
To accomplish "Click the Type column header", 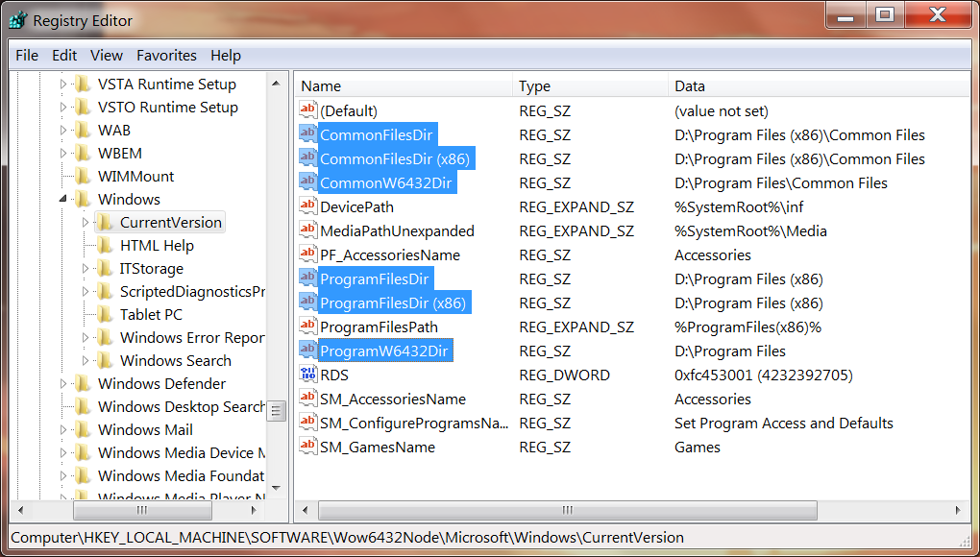I will [x=590, y=86].
